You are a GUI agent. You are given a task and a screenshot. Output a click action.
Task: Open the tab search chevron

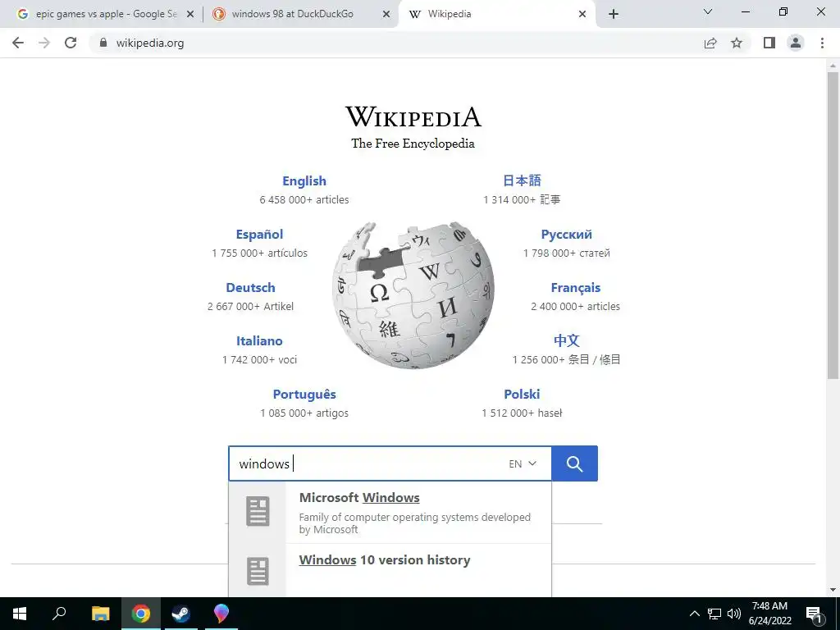pos(708,11)
